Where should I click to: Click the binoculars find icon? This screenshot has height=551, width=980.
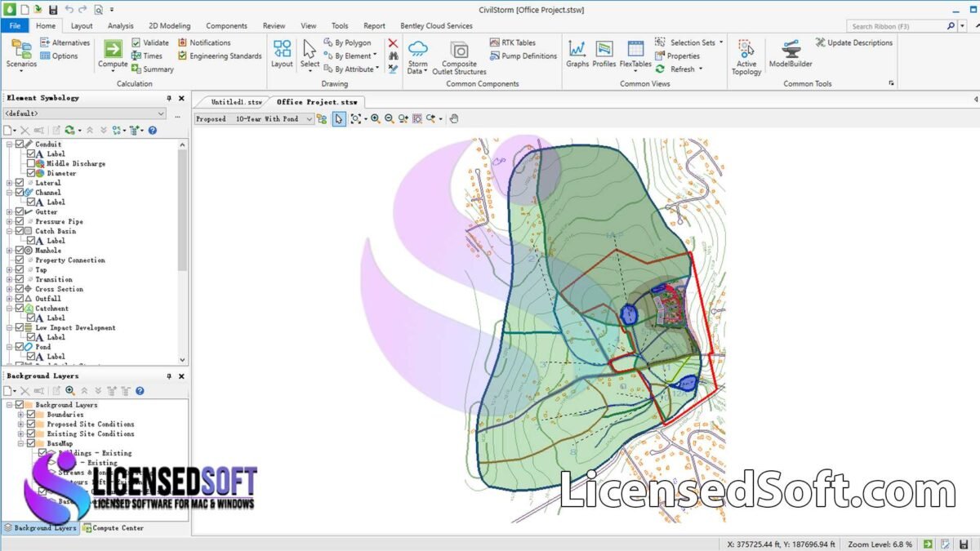point(393,56)
